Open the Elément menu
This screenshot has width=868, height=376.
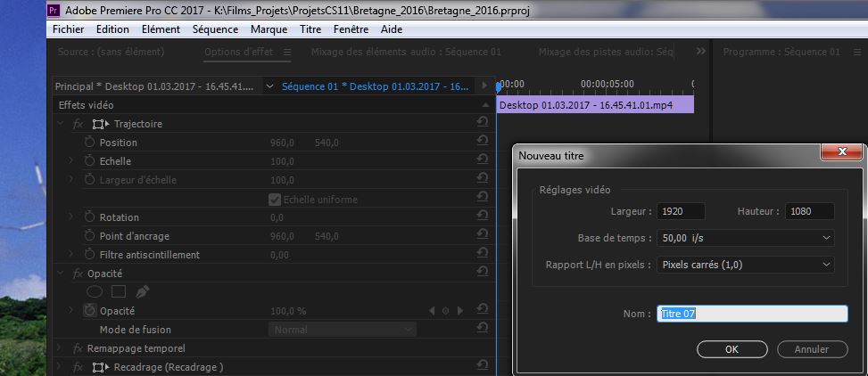(161, 29)
